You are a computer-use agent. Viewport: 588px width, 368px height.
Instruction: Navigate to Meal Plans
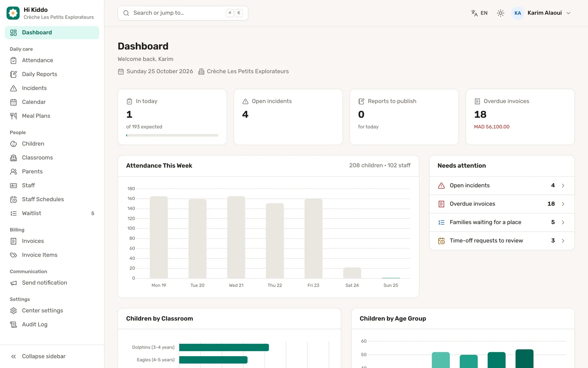[x=52, y=116]
